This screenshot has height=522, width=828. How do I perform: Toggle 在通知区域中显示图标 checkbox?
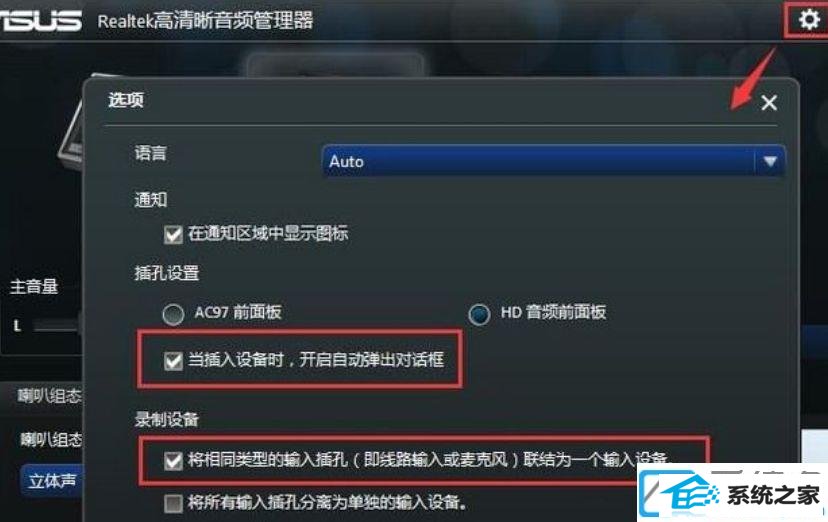(173, 234)
